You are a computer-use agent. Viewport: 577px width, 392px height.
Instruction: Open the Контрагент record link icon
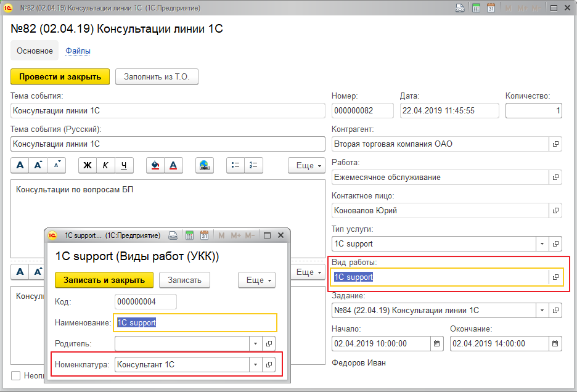[555, 144]
